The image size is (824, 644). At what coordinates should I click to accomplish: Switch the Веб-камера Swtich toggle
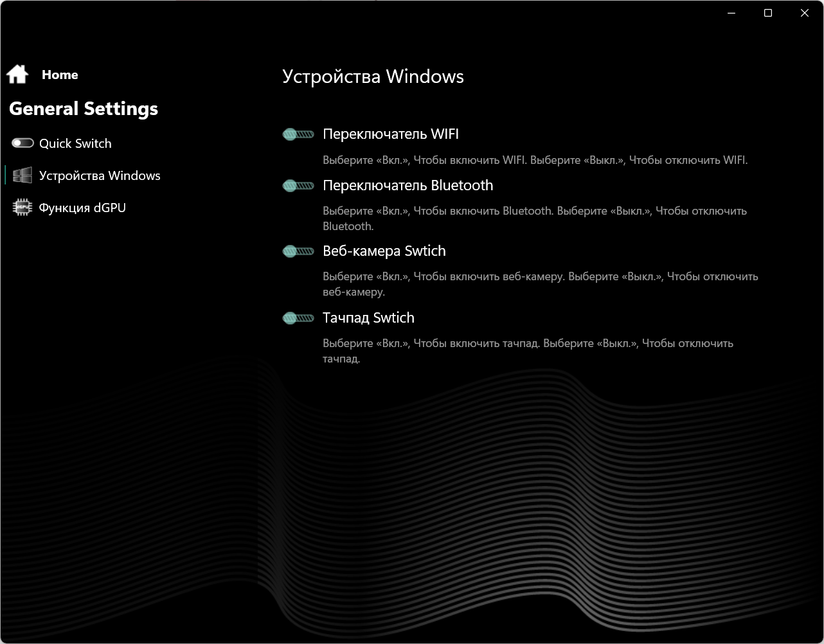click(298, 251)
